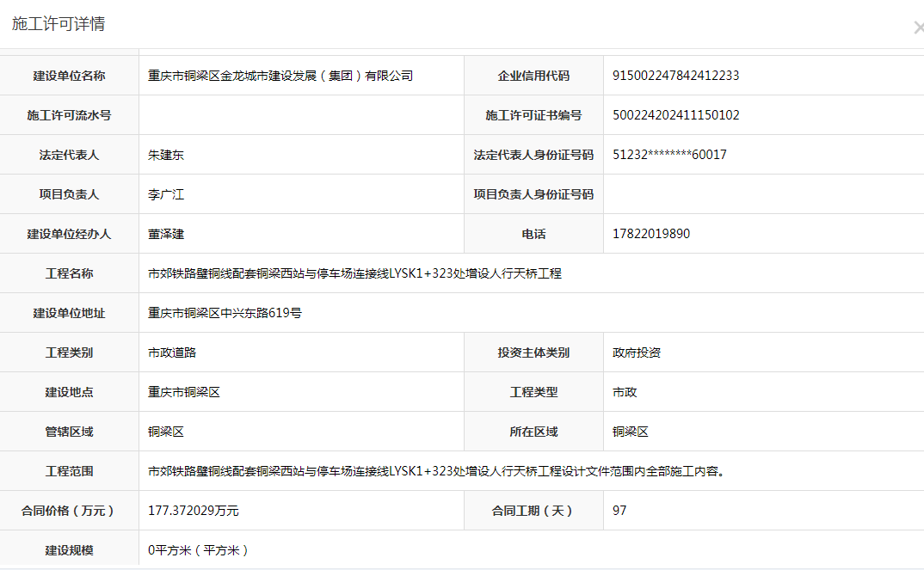This screenshot has height=570, width=924.
Task: Click the 建设规模 value 0平方米
Action: pos(198,550)
